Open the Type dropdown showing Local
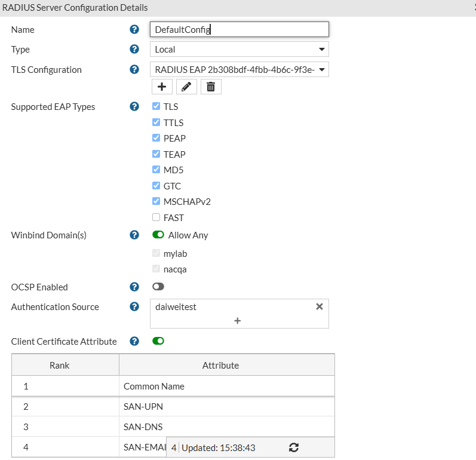476x460 pixels. [x=239, y=50]
